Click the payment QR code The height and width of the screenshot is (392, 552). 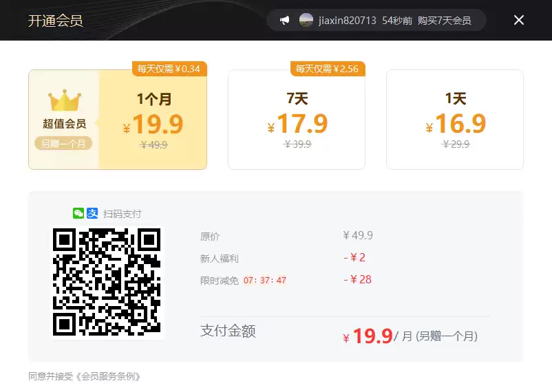coord(107,283)
